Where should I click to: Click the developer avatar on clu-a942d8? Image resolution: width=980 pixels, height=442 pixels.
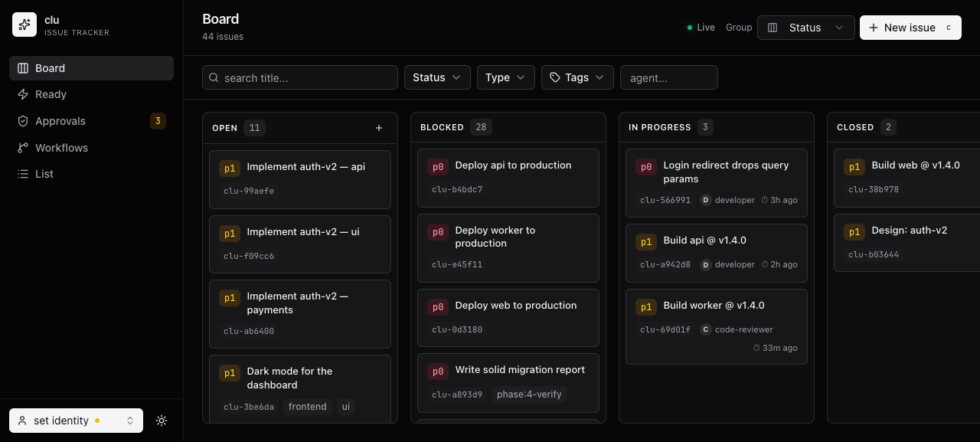tap(706, 264)
